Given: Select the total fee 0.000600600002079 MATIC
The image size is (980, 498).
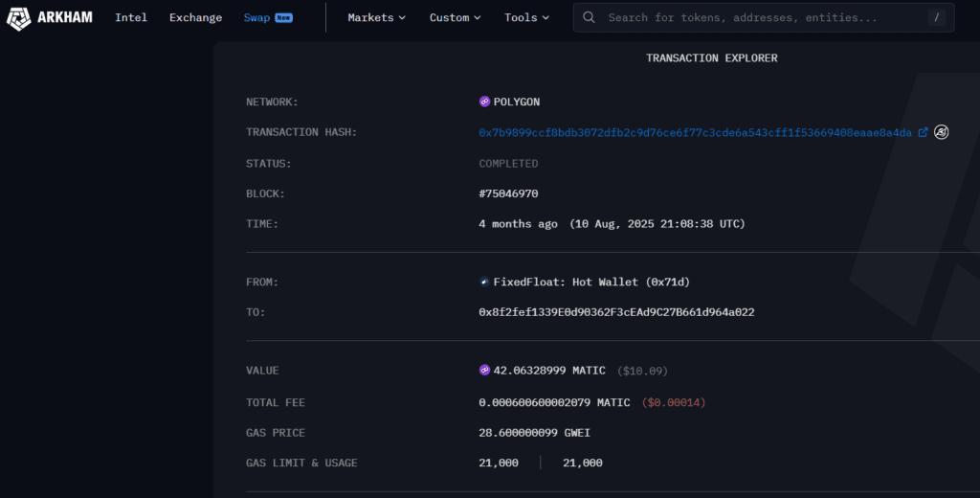Looking at the screenshot, I should [x=554, y=402].
